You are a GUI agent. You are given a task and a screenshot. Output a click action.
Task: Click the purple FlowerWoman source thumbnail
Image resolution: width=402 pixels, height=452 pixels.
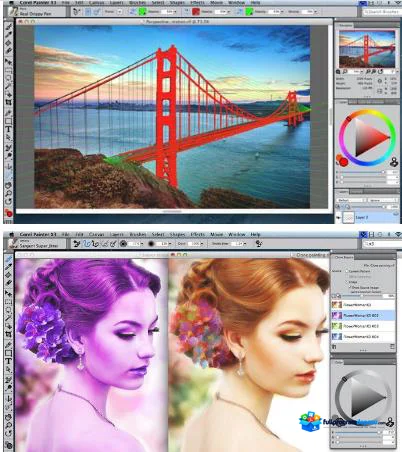pos(337,315)
